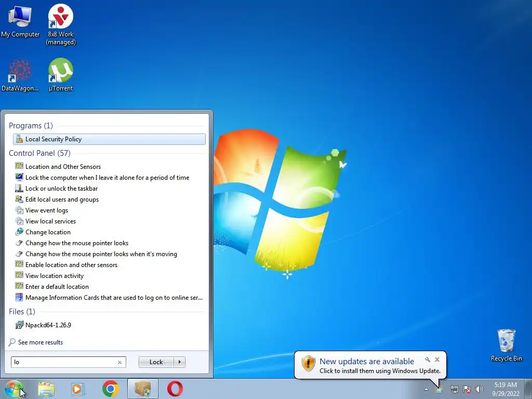The height and width of the screenshot is (399, 532).
Task: Open the Local Security Policy result
Action: click(x=109, y=139)
